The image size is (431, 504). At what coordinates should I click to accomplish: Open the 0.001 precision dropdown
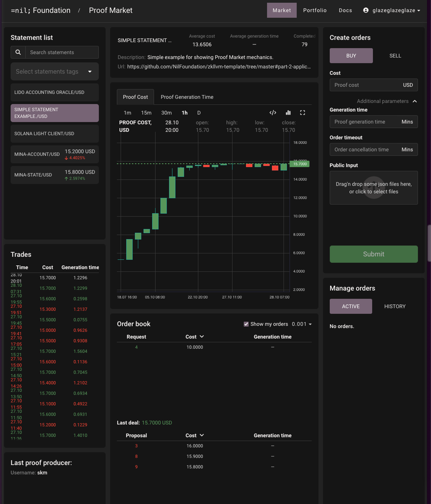tap(302, 324)
